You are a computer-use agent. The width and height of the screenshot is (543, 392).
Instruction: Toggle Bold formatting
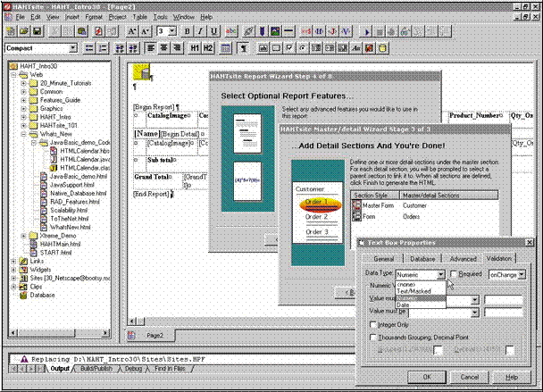[187, 31]
